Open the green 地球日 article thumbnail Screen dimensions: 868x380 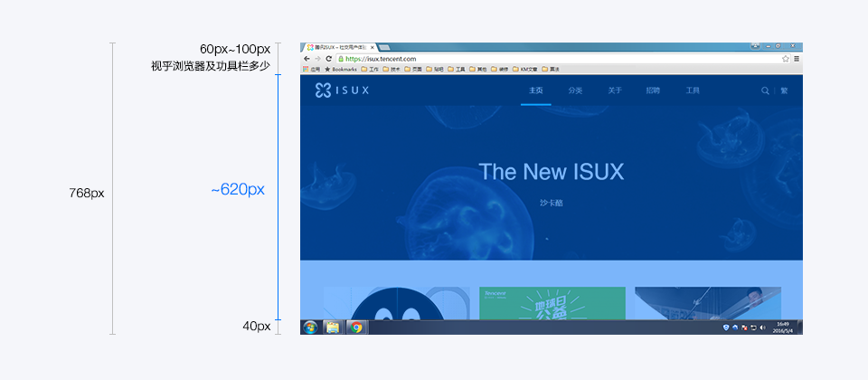[x=552, y=303]
